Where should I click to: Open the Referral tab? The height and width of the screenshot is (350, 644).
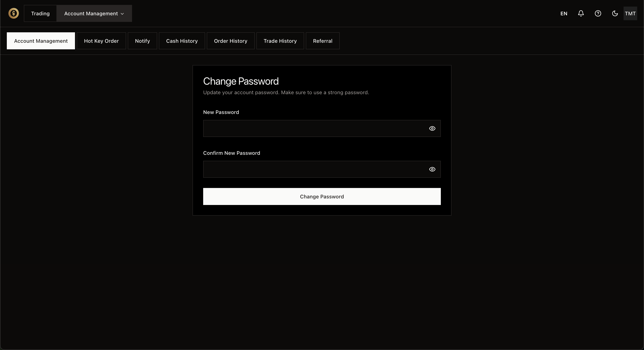[322, 41]
